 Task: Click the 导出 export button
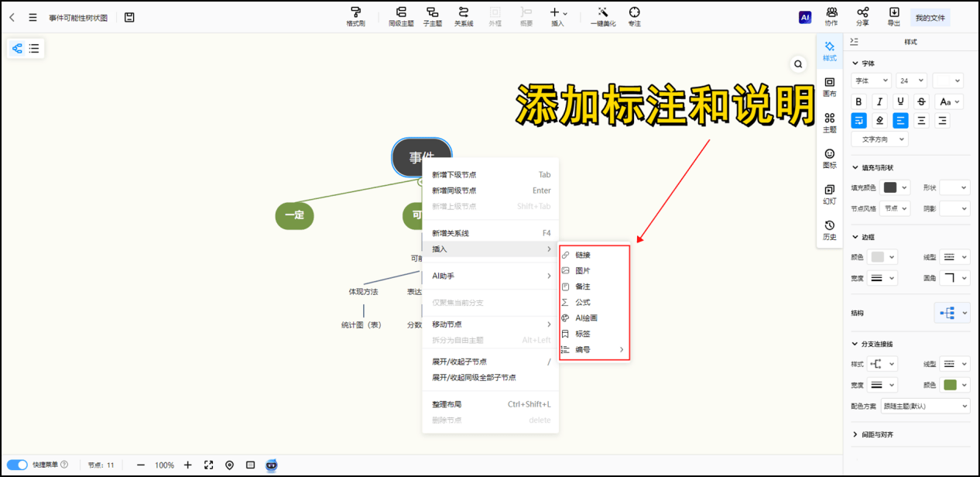click(x=894, y=16)
